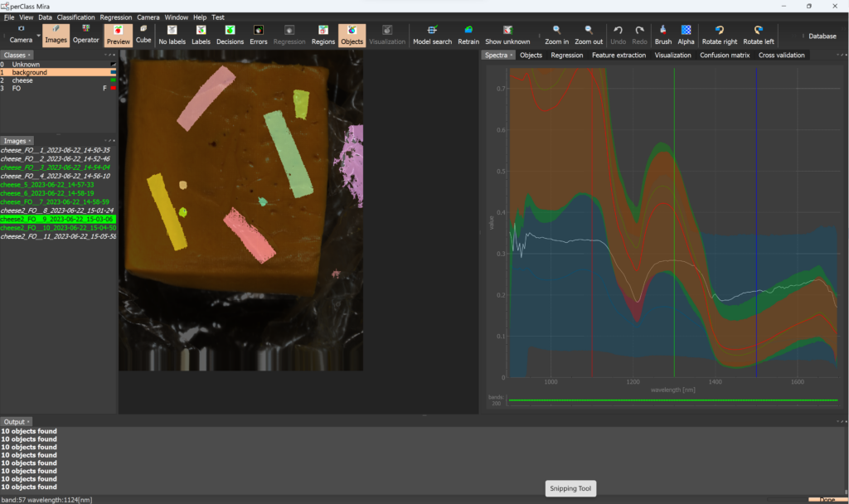Open Model search tool
Screen dimensions: 849x504
tap(432, 34)
